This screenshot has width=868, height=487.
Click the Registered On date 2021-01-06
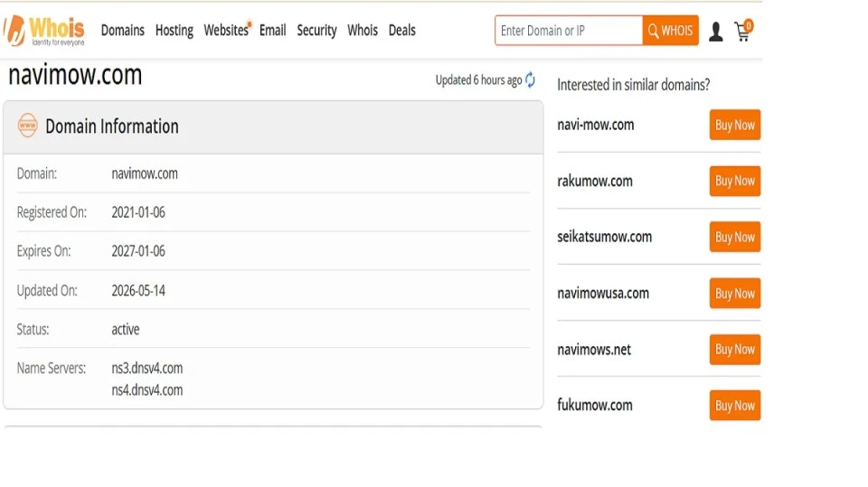(x=138, y=212)
